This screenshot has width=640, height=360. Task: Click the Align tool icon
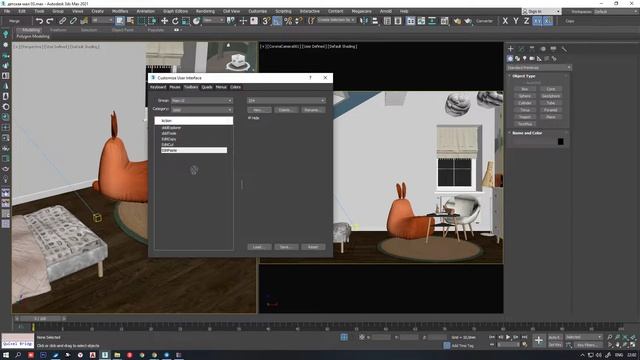click(x=375, y=21)
